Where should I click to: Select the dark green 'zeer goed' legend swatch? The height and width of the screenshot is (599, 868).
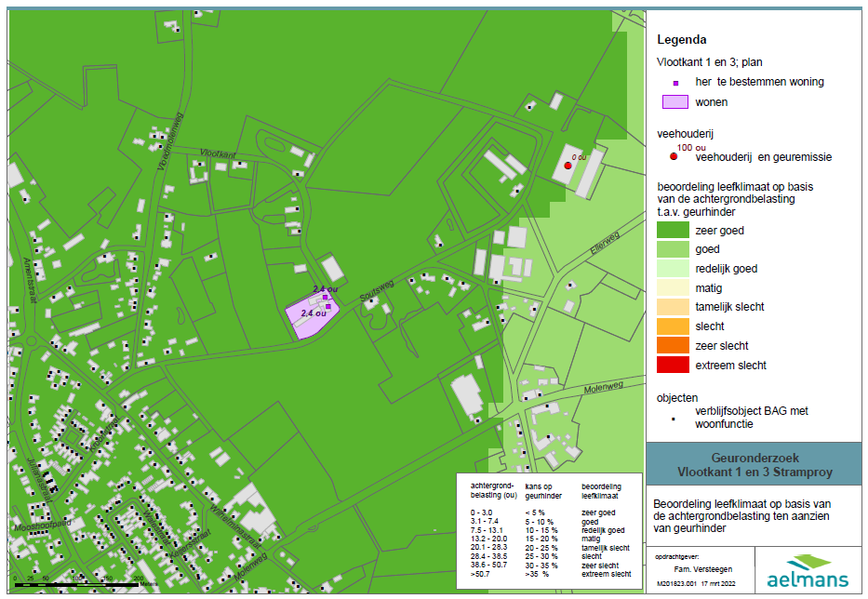673,230
